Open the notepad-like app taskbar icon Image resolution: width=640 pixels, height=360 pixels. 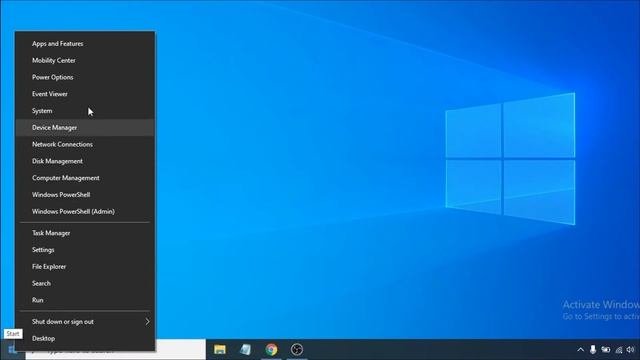(x=245, y=350)
